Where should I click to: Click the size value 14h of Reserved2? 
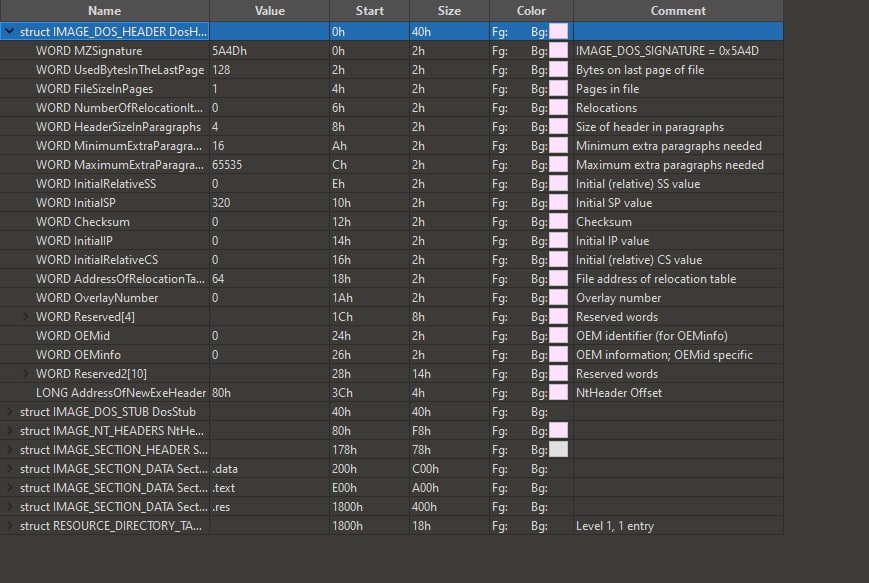[421, 374]
